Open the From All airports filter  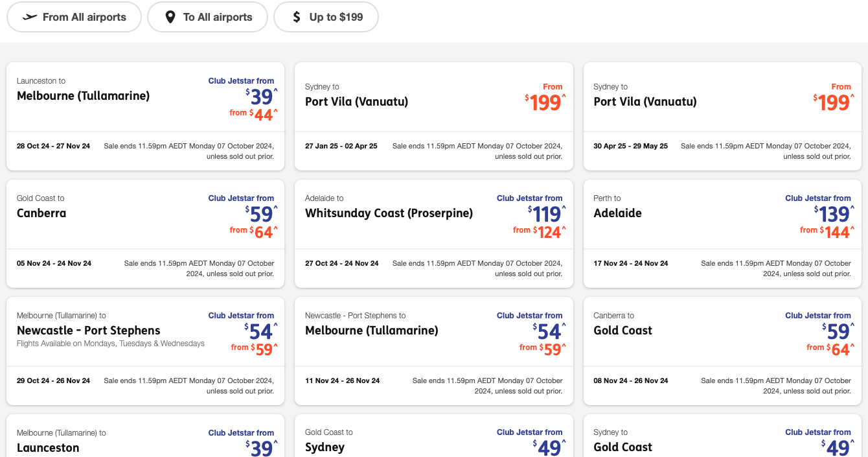(74, 17)
